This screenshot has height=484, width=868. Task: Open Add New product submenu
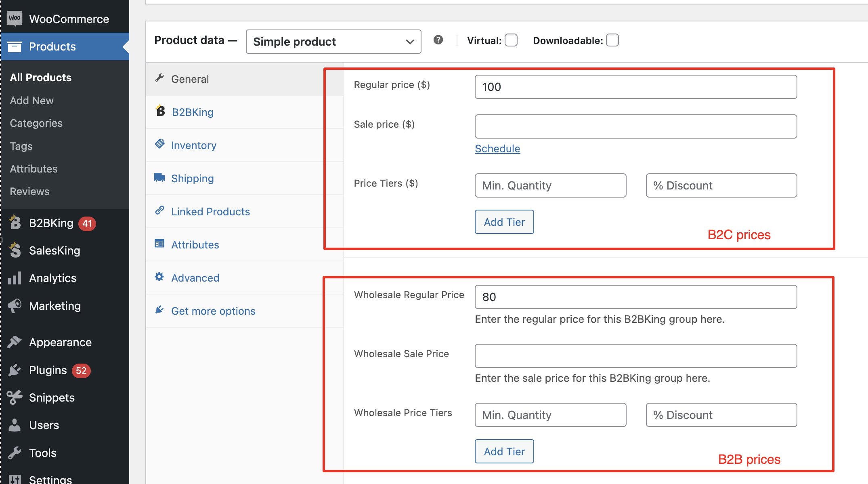coord(32,101)
